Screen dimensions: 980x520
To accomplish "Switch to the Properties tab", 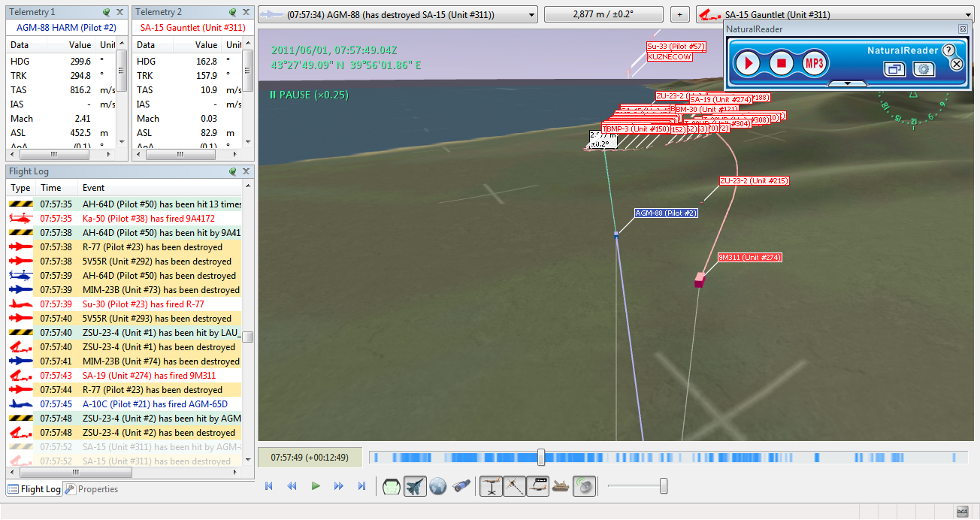I will click(x=92, y=489).
